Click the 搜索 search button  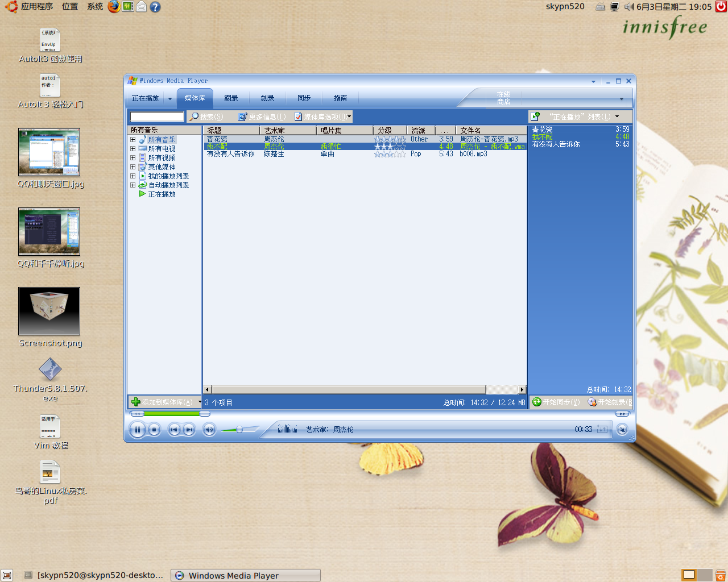pos(206,117)
